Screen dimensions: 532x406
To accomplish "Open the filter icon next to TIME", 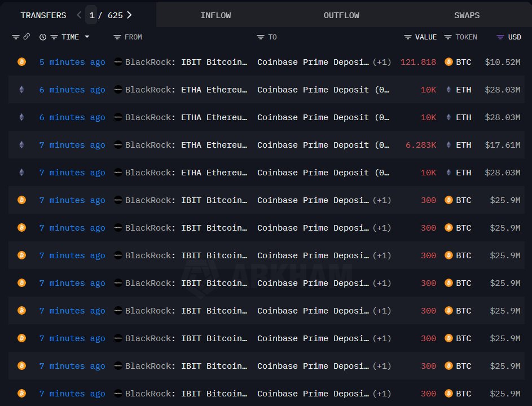I will pyautogui.click(x=54, y=37).
